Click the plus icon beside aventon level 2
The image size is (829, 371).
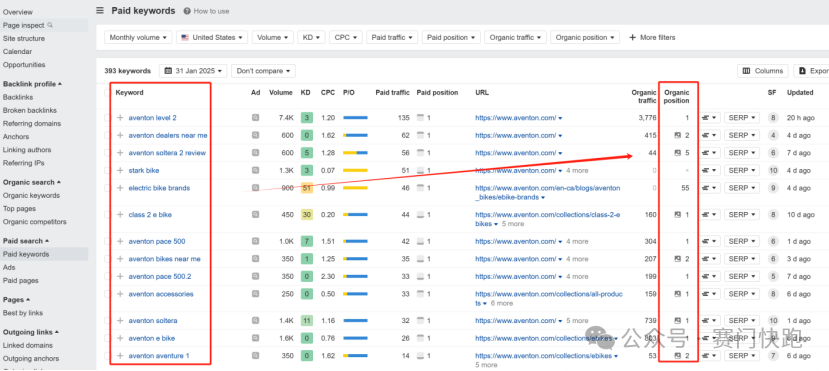[x=120, y=118]
